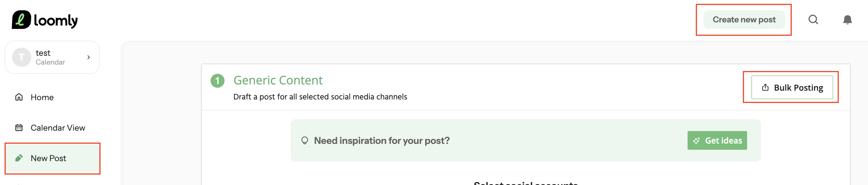Click the New Post pencil icon
This screenshot has width=868, height=185.
coord(19,158)
